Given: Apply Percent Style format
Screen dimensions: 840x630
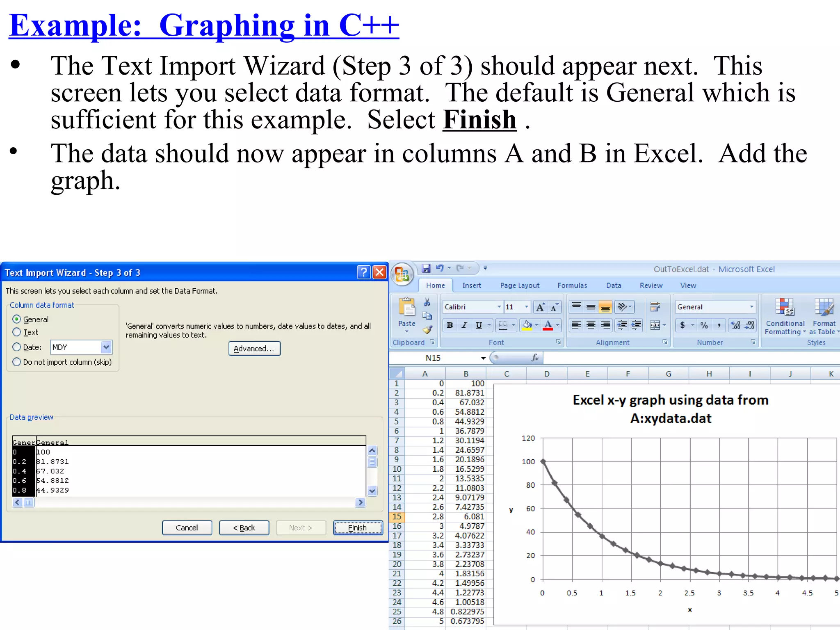Looking at the screenshot, I should pos(704,325).
